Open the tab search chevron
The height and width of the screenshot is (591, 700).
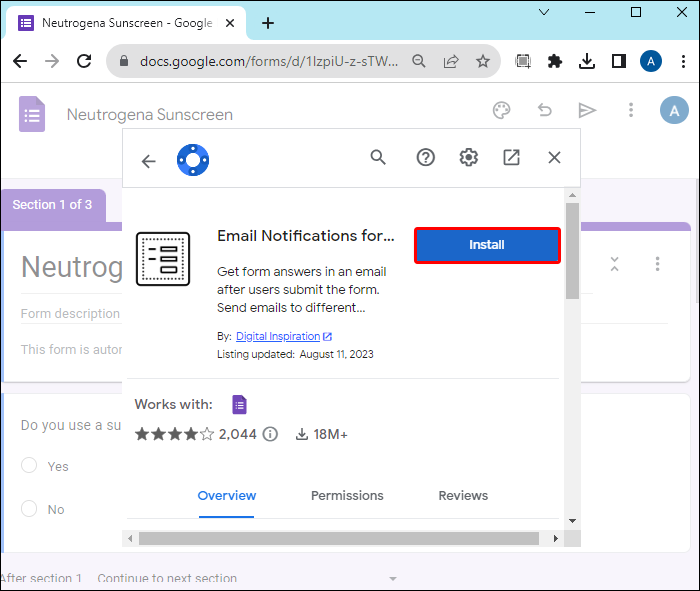[x=544, y=12]
